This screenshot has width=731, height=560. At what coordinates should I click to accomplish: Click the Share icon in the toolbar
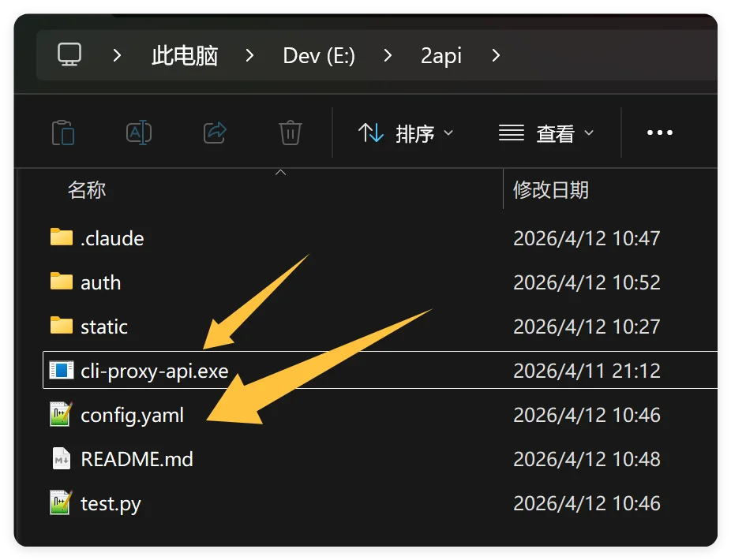click(x=214, y=133)
